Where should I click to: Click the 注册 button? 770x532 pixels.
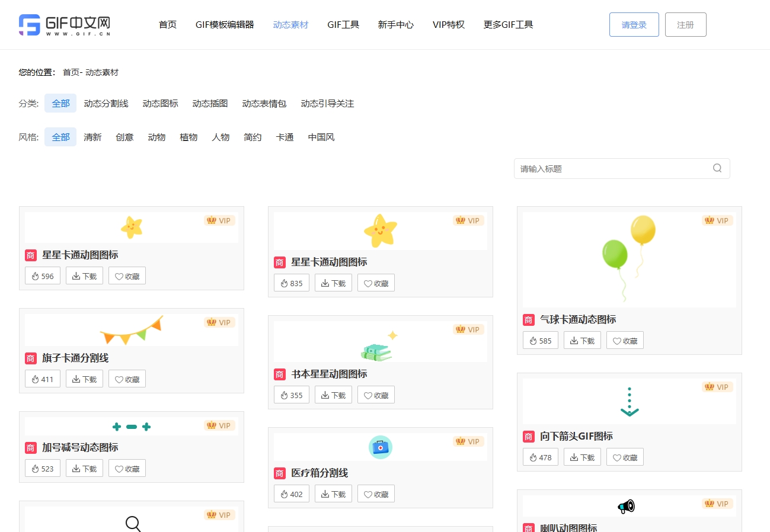click(x=685, y=24)
